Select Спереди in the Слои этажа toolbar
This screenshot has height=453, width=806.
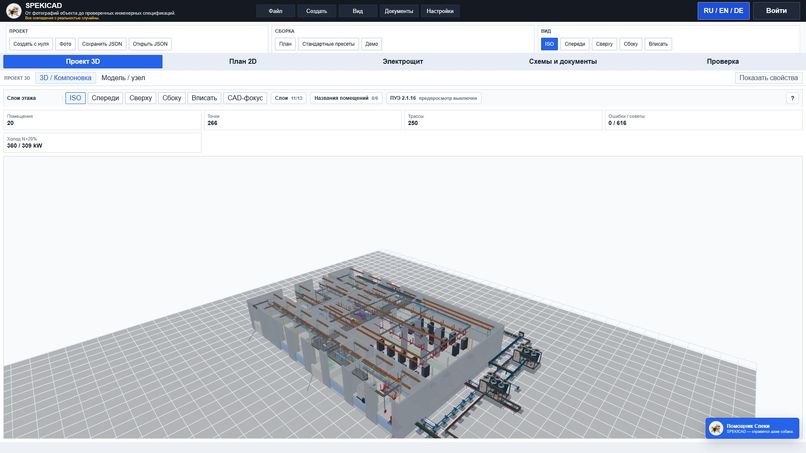click(105, 98)
